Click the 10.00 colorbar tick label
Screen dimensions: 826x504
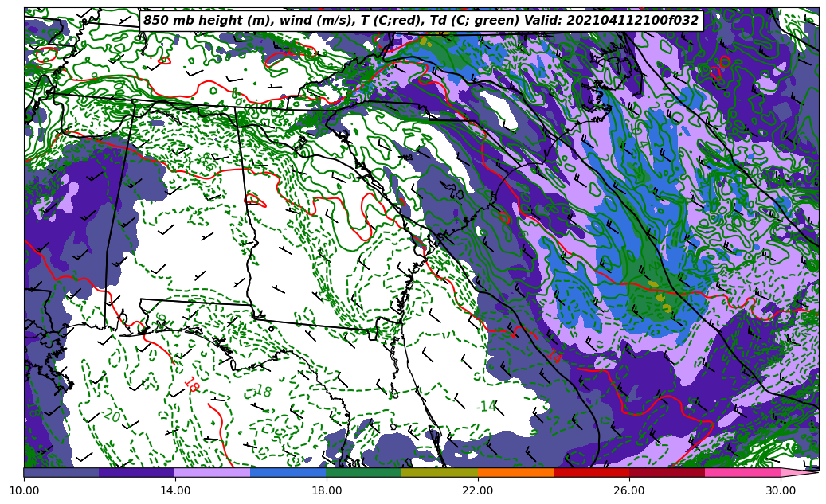click(24, 490)
